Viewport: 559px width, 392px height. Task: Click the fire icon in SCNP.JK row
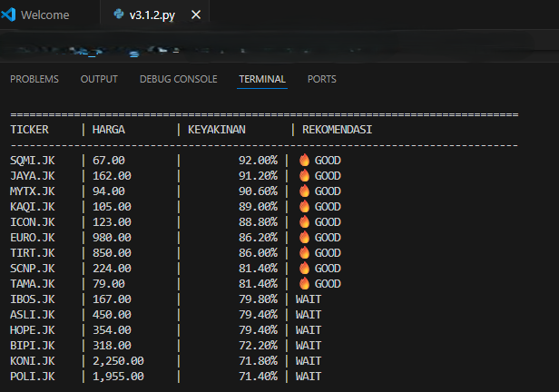[x=304, y=269]
